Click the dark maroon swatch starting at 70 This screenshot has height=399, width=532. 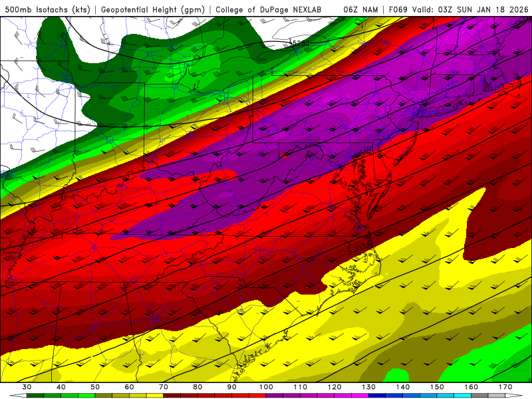point(172,396)
